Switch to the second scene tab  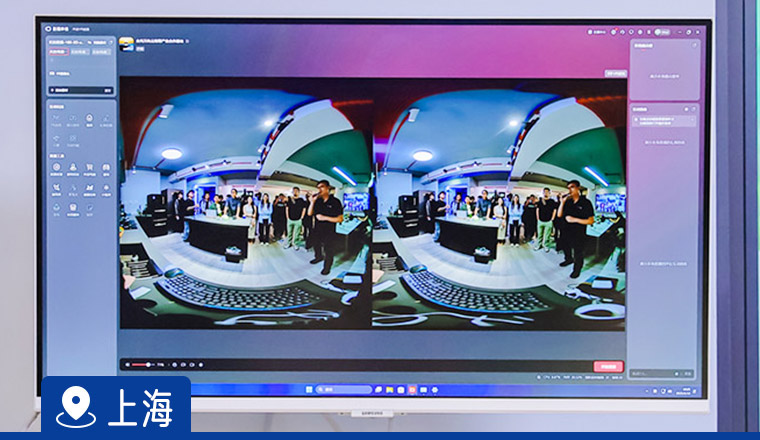click(79, 52)
